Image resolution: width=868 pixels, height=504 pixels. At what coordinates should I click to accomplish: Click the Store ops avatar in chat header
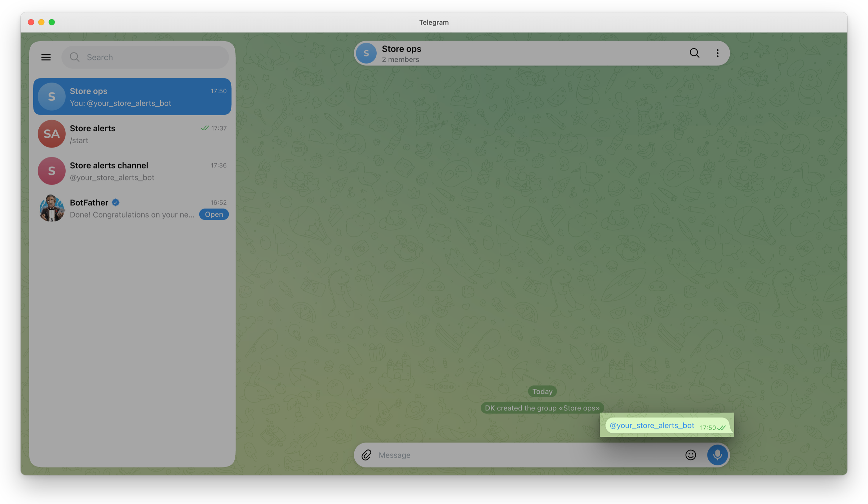coord(366,53)
